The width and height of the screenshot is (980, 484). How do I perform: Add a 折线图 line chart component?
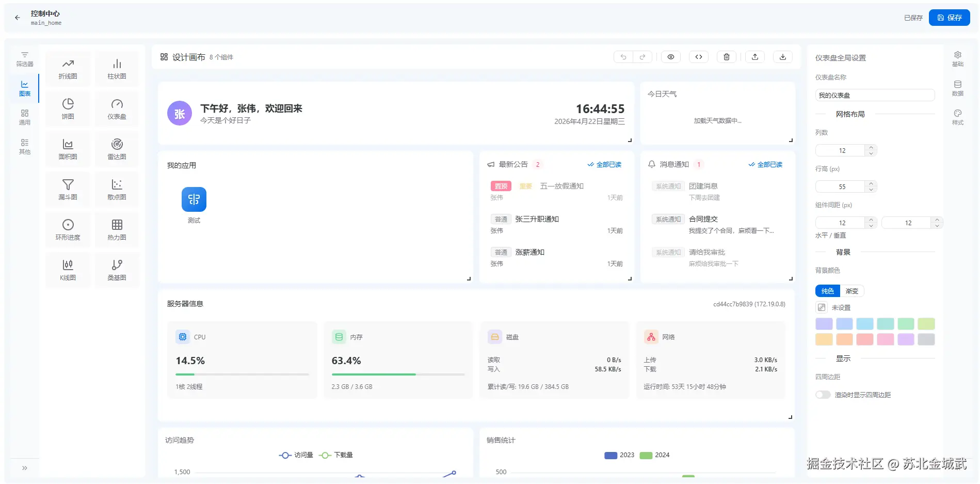(x=68, y=69)
